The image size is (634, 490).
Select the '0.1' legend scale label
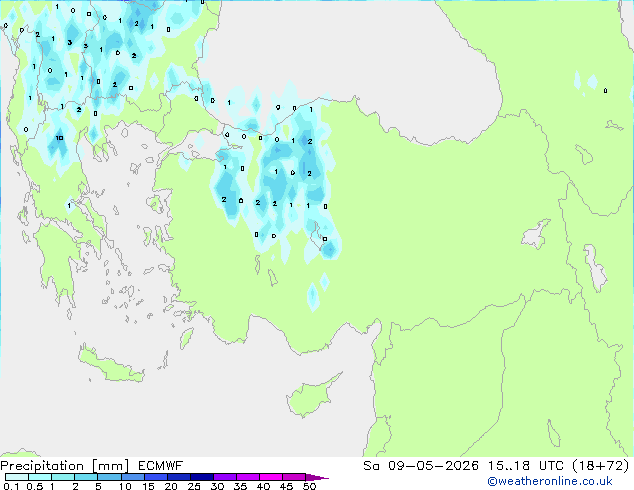(x=11, y=486)
